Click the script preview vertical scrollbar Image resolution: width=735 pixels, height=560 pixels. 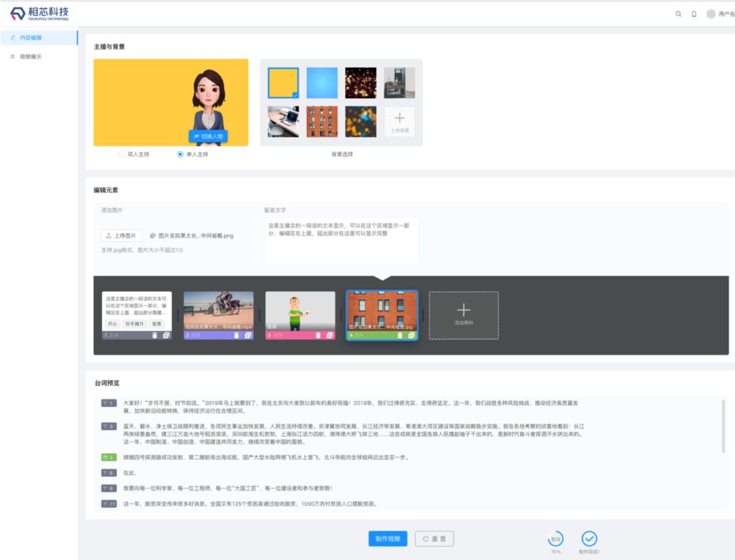click(723, 426)
